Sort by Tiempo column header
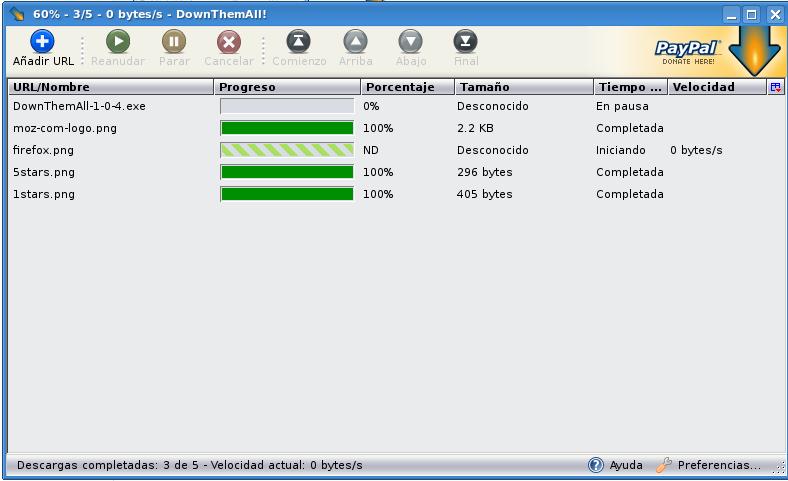788x481 pixels. tap(631, 87)
